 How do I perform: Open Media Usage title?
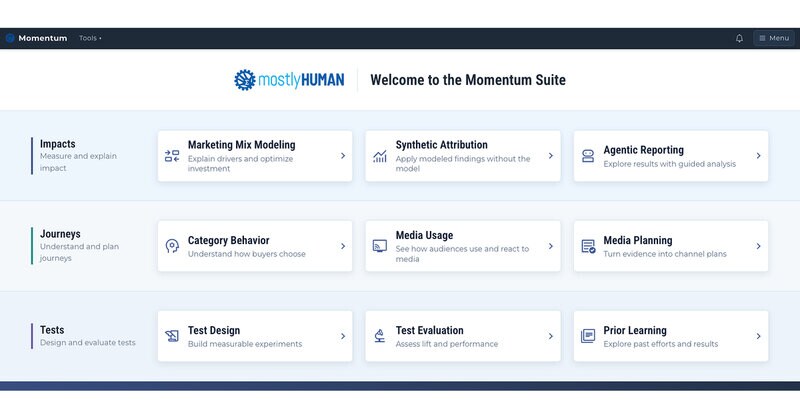[x=424, y=235]
